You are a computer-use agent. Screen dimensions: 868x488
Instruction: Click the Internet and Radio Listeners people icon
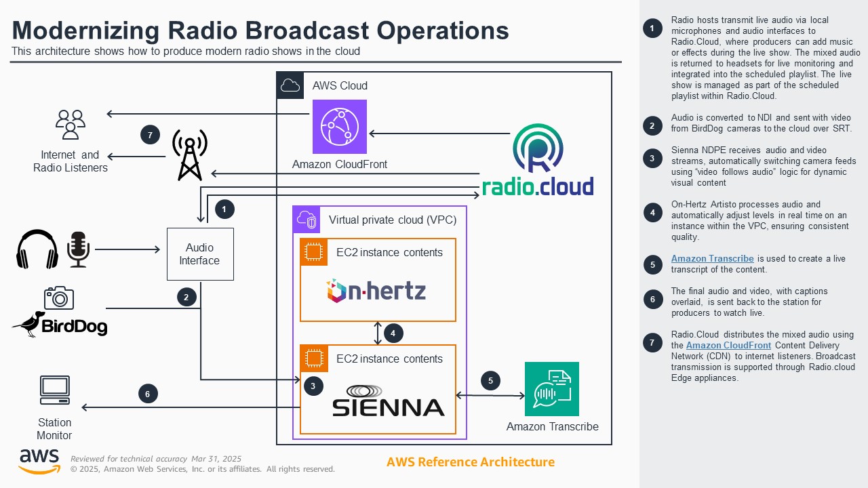tap(70, 125)
